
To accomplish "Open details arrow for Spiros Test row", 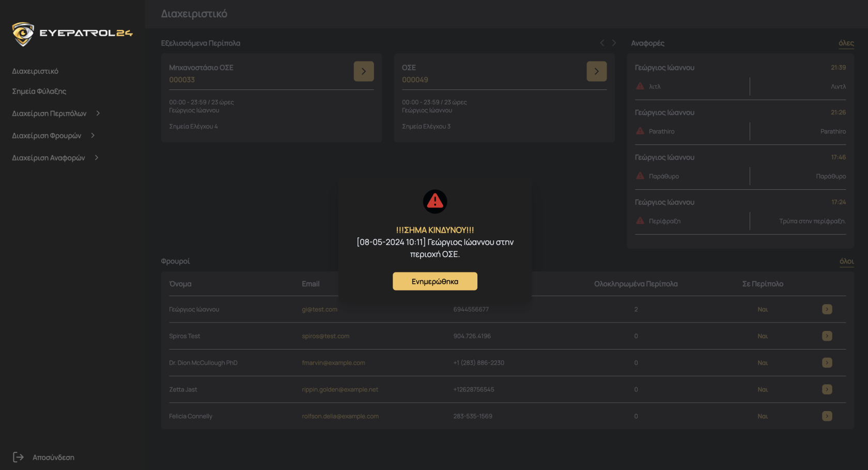I will coord(827,336).
